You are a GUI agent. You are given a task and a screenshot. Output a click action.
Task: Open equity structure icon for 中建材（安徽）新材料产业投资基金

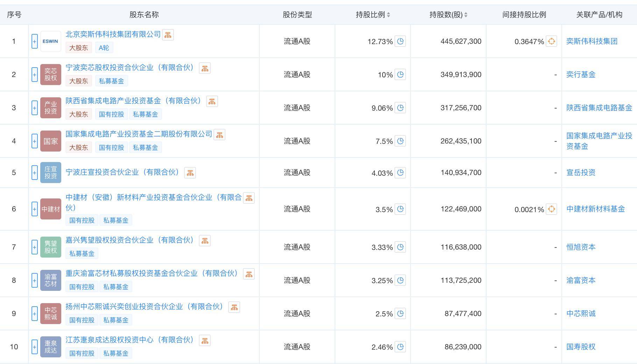click(249, 198)
